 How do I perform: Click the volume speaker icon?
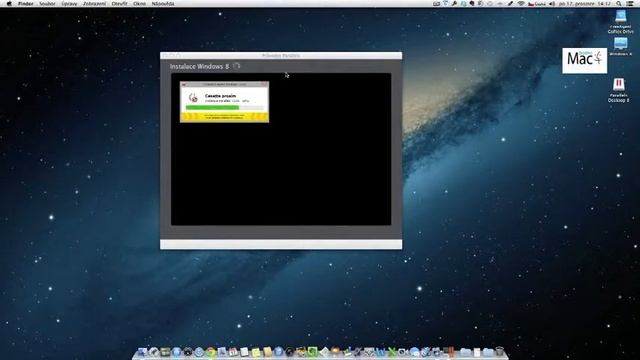pyautogui.click(x=551, y=4)
